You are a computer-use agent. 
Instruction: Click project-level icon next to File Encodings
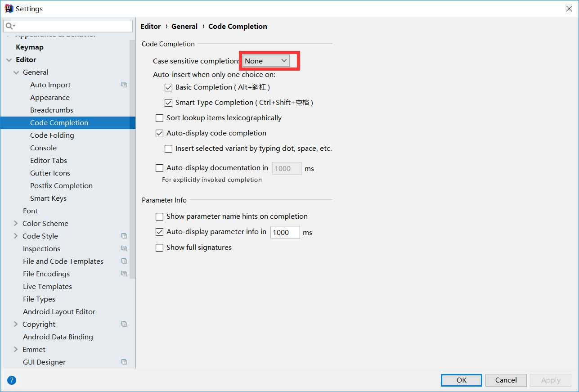pos(124,274)
